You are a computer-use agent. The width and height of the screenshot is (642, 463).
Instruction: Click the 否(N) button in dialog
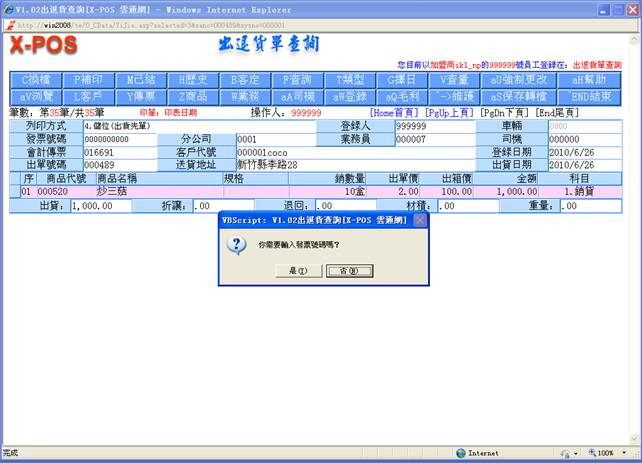[348, 271]
